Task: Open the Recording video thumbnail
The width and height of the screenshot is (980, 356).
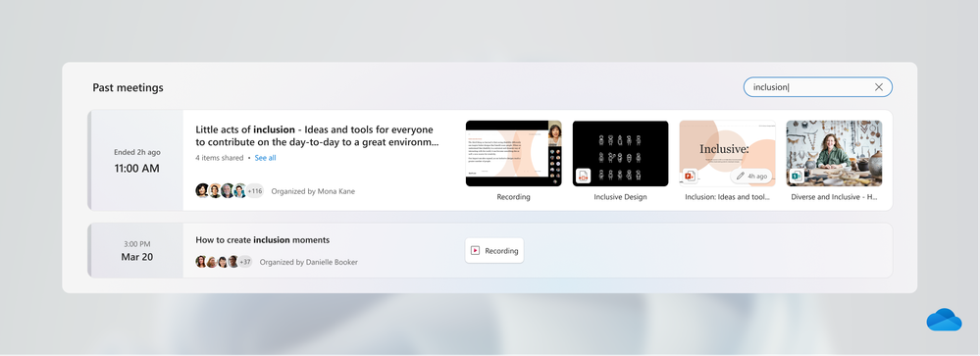Action: (x=514, y=154)
